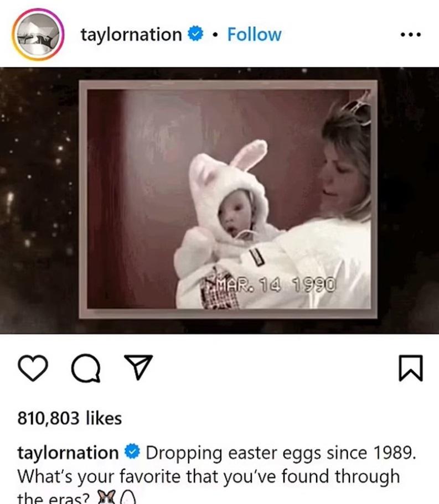
Task: Follow the taylornation account
Action: 254,34
